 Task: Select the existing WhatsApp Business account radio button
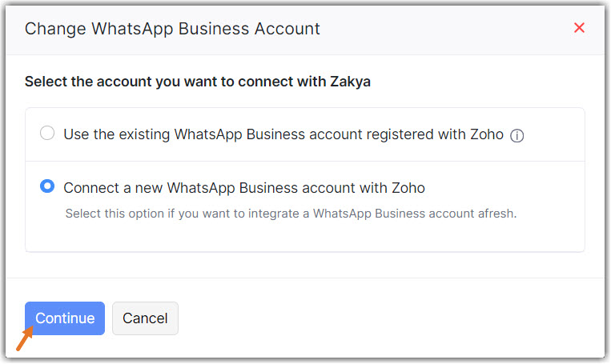tap(47, 134)
